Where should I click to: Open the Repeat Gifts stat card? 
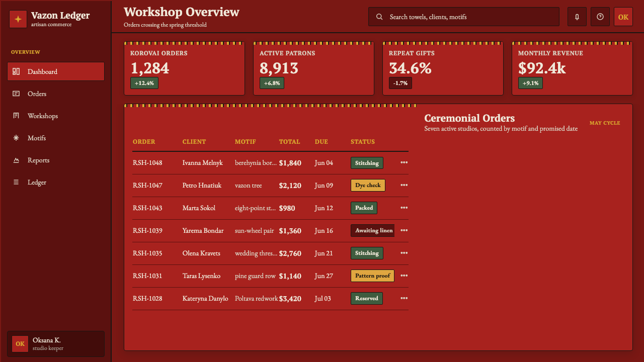[x=443, y=68]
